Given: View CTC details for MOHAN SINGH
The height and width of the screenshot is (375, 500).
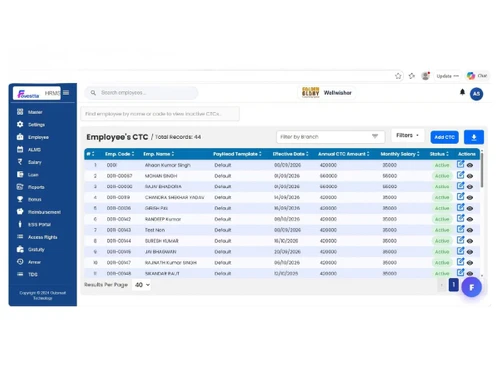Looking at the screenshot, I should tap(470, 176).
